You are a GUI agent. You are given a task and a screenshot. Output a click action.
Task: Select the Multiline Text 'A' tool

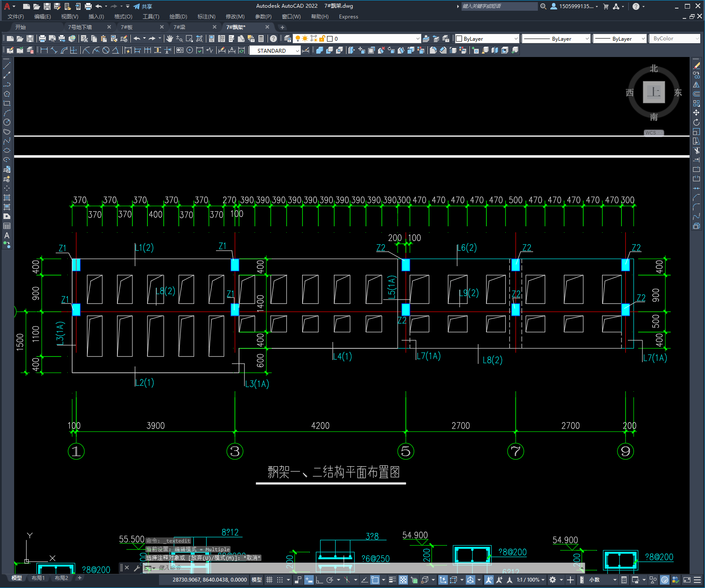(x=7, y=235)
